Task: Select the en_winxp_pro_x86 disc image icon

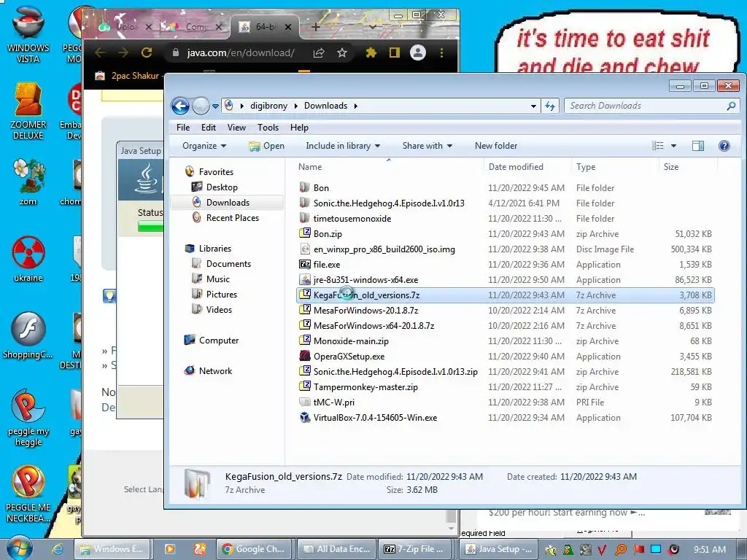Action: pyautogui.click(x=305, y=249)
